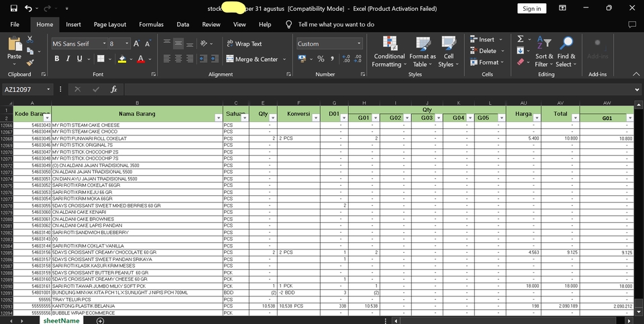Click the sheetName worksheet tab
The image size is (644, 324).
pos(61,320)
